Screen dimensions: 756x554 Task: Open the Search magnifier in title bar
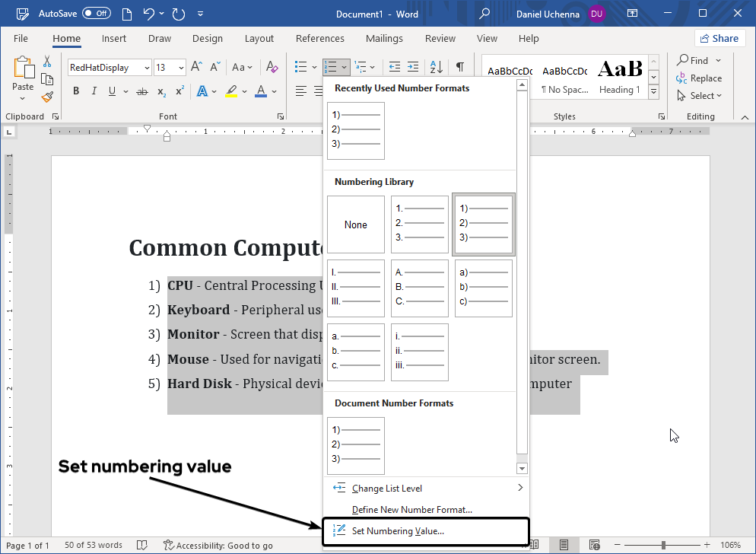click(484, 14)
